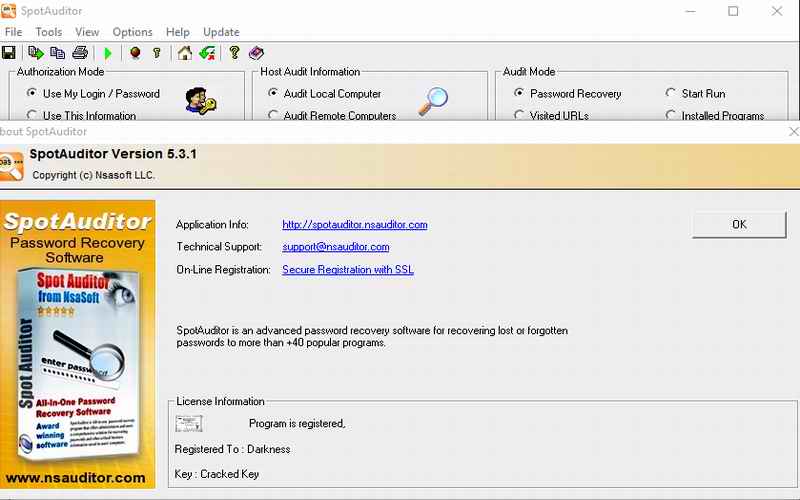This screenshot has height=500, width=800.
Task: Click the export icon with green arrow
Action: coord(36,53)
